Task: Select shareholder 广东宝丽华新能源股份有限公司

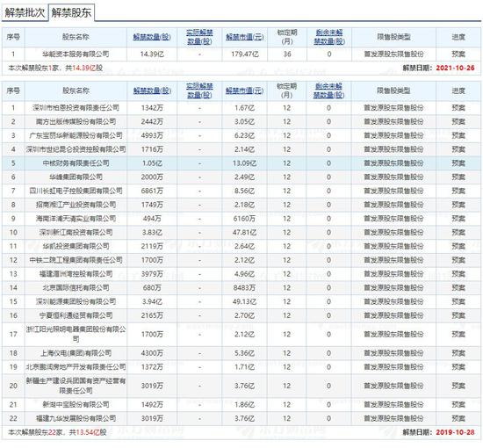Action: click(76, 135)
